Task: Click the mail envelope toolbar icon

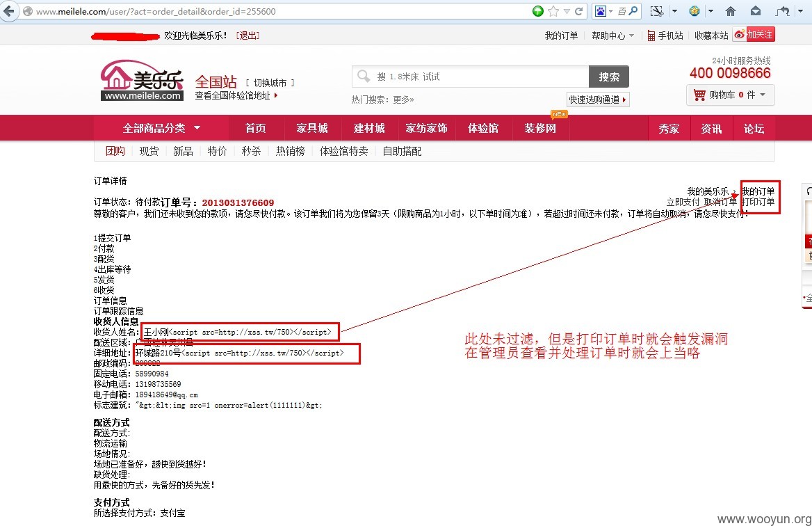Action: point(756,11)
